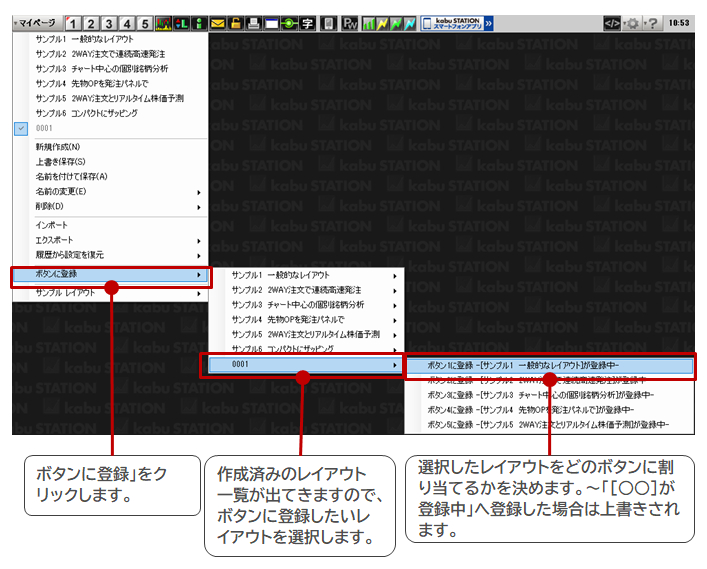Open the マイページ dropdown menu
This screenshot has height=569, width=707.
coord(37,23)
